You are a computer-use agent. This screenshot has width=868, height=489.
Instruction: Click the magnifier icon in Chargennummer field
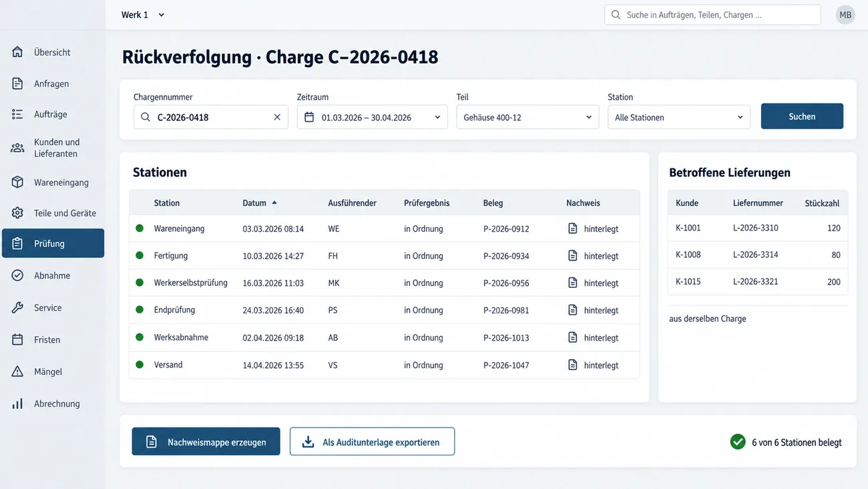coord(146,117)
